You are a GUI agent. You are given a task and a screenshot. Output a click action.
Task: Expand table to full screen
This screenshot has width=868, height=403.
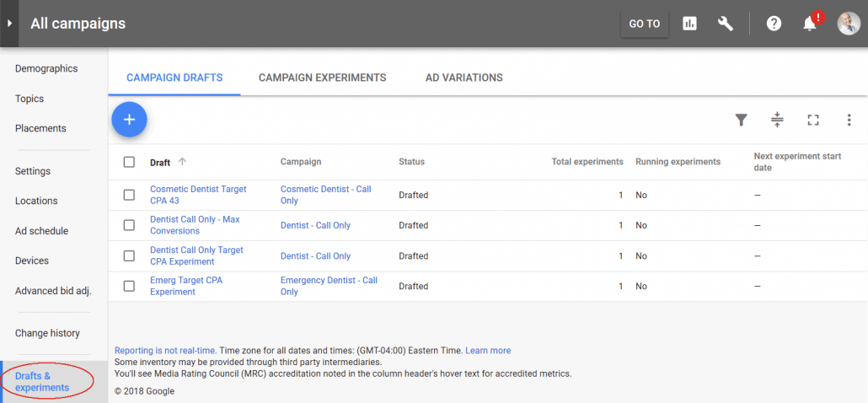813,120
